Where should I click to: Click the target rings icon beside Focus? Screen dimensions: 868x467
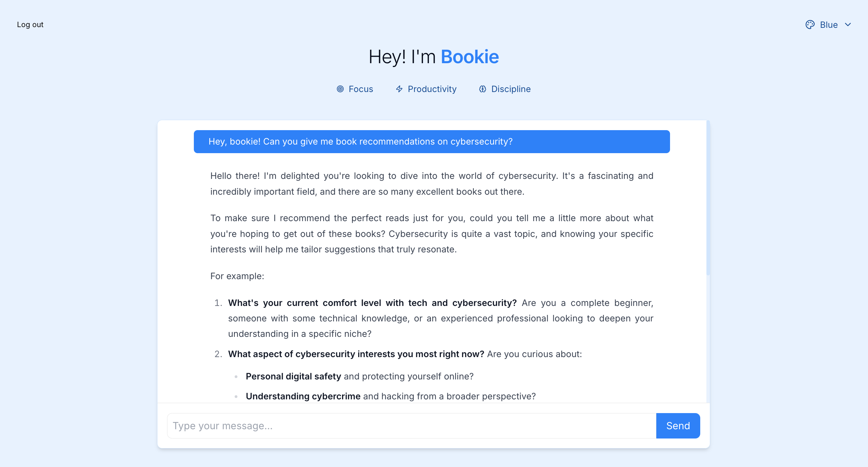340,89
